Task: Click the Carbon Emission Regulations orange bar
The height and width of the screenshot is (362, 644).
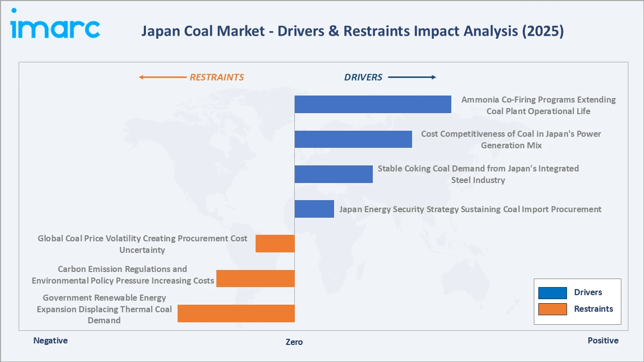Action: pos(256,279)
